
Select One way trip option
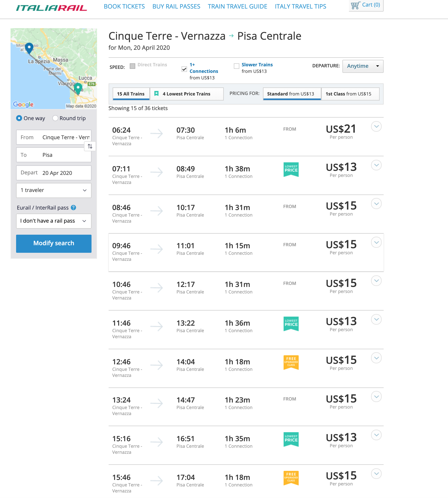[x=19, y=118]
